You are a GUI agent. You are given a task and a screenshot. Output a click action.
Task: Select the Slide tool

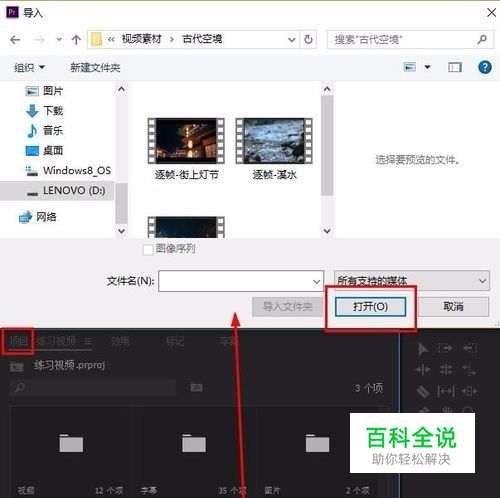pyautogui.click(x=470, y=391)
